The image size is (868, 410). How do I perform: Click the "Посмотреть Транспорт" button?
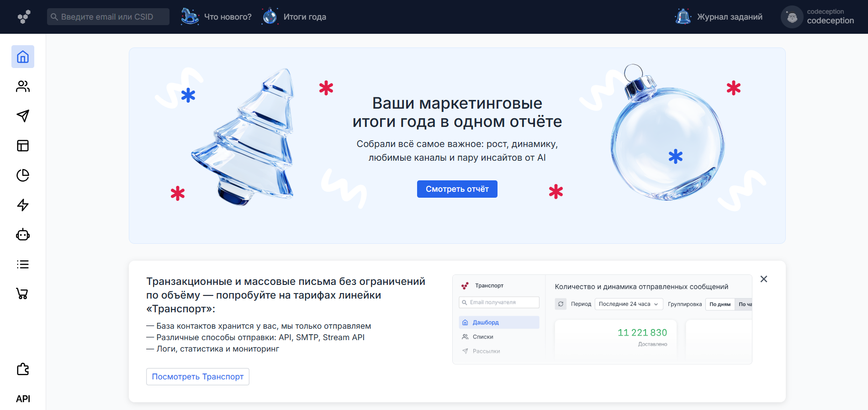197,377
